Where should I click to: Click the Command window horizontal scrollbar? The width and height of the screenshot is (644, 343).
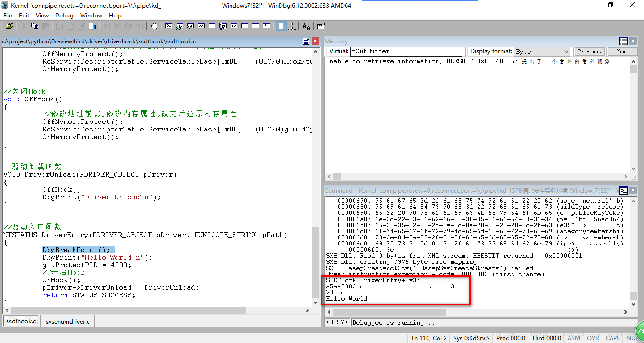pyautogui.click(x=477, y=312)
